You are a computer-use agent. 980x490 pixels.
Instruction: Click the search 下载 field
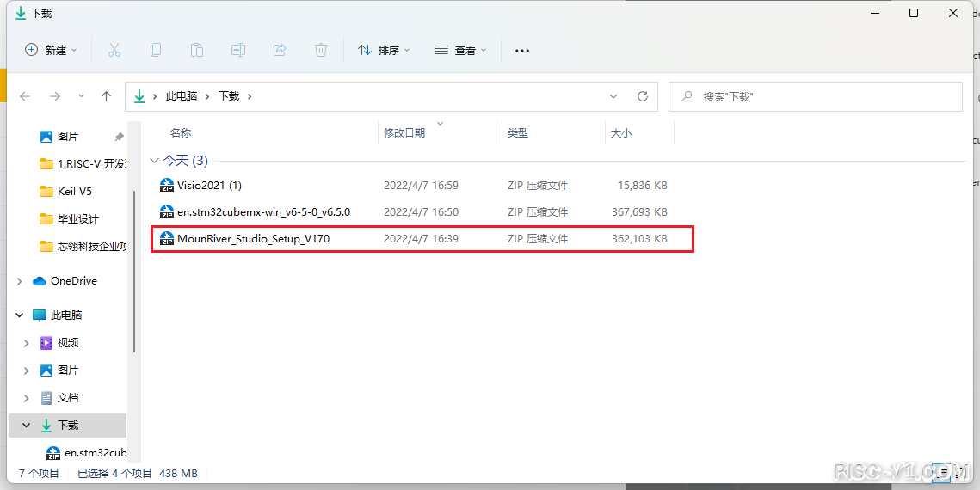[x=815, y=97]
